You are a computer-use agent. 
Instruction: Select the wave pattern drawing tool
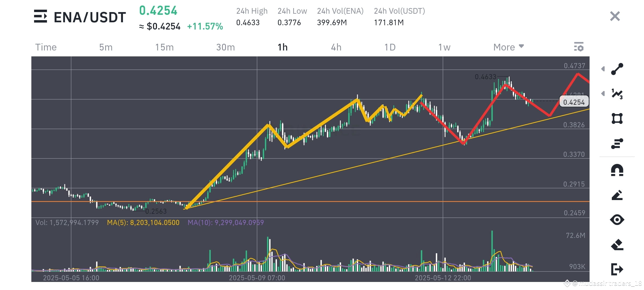617,94
